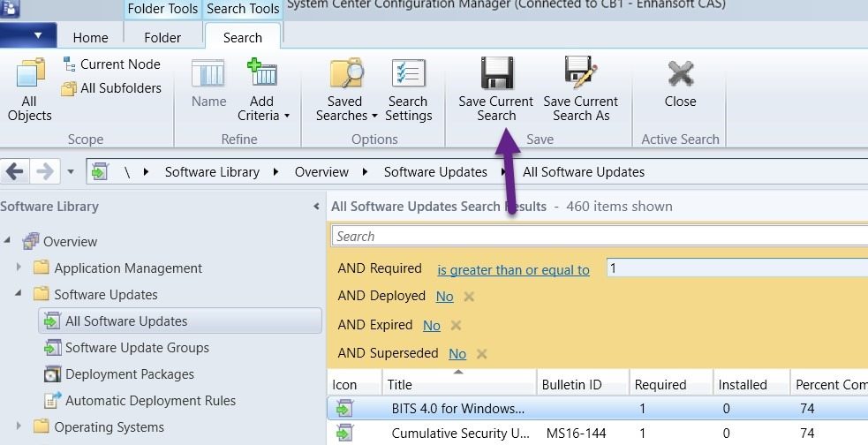Click the MS16-144 bulletin ID cell
Image resolution: width=868 pixels, height=445 pixels.
click(577, 434)
